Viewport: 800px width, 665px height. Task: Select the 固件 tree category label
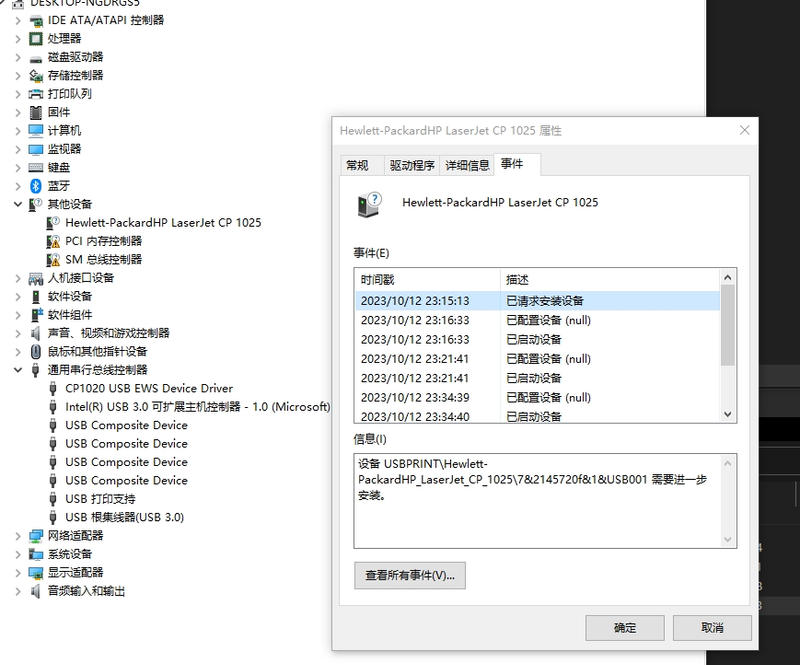pos(59,112)
